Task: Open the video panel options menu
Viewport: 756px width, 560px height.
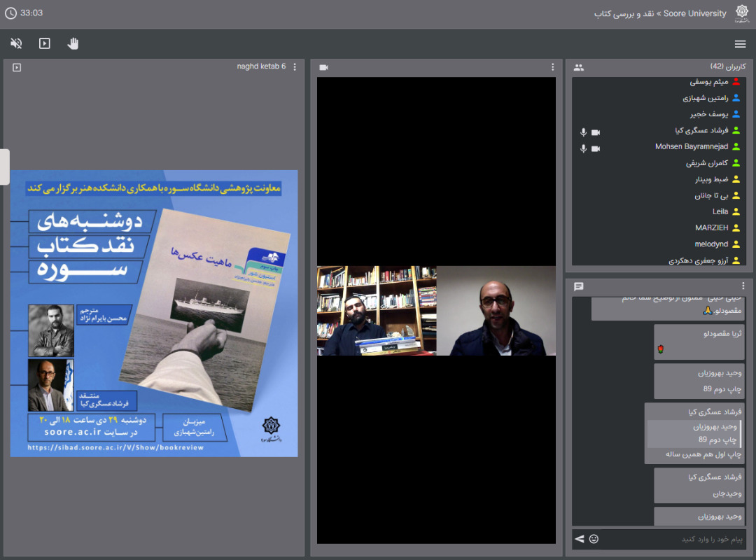Action: [552, 67]
